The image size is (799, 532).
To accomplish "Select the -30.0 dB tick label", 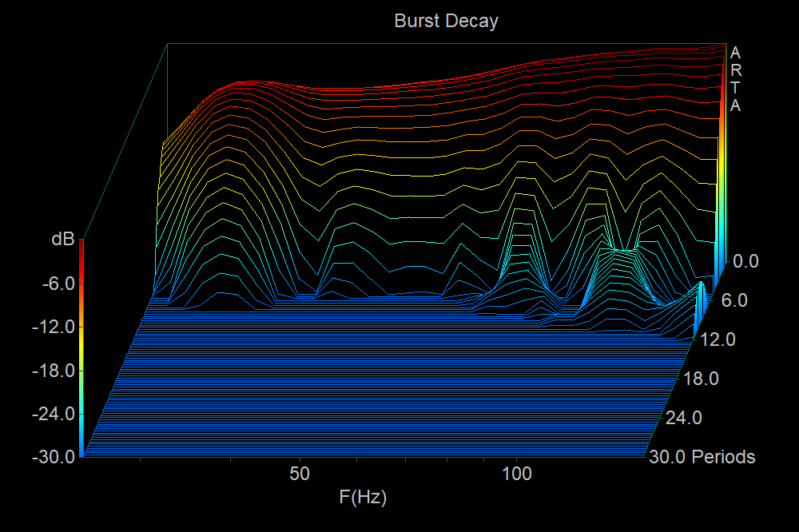I will 52,458.
